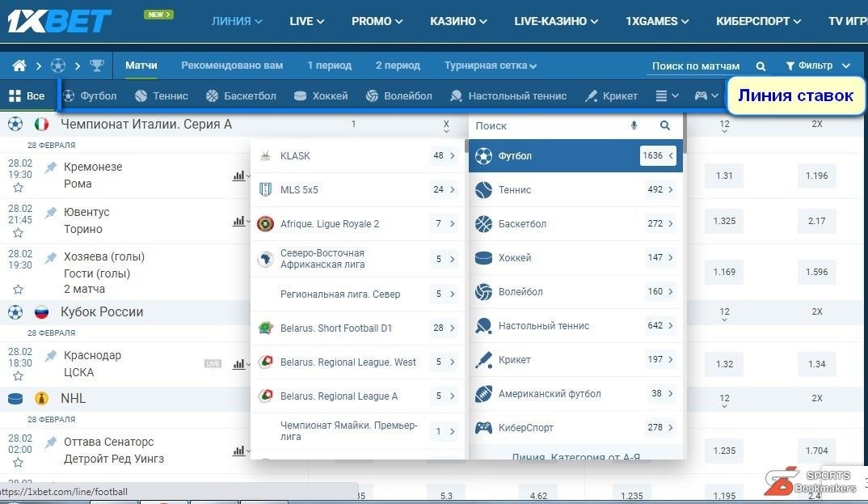The width and height of the screenshot is (868, 504).
Task: Click the Поиск по матчам search field
Action: [696, 66]
